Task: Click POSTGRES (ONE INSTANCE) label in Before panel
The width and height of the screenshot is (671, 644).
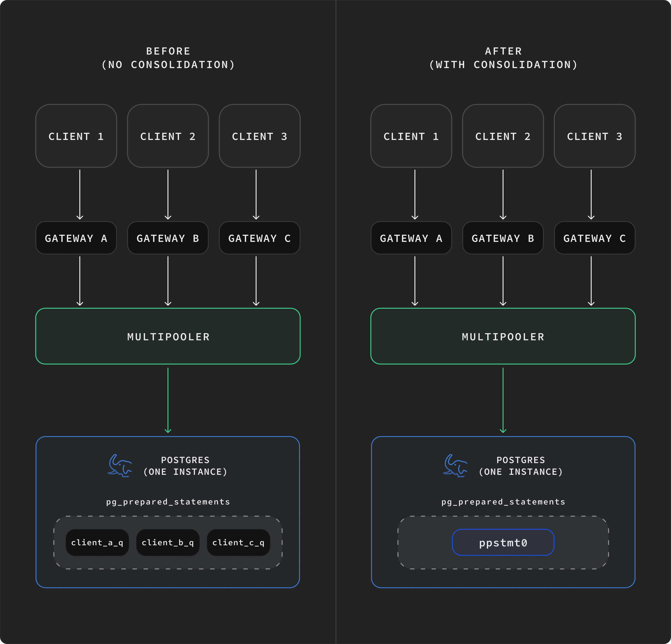Action: [185, 466]
